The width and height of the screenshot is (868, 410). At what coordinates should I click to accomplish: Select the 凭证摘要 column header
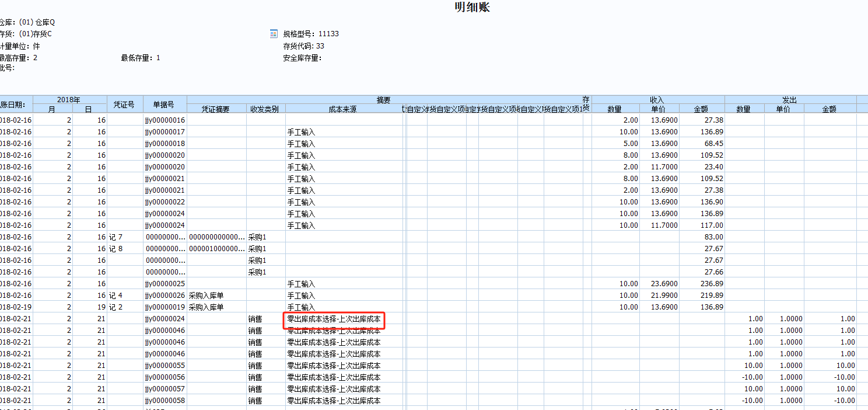(x=216, y=109)
